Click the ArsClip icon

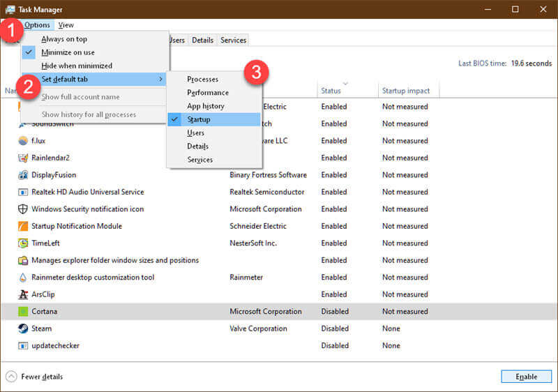[x=23, y=294]
